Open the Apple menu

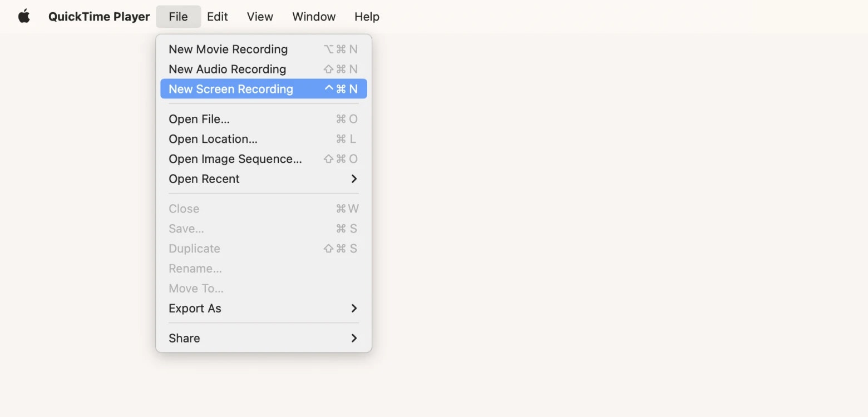pos(24,17)
